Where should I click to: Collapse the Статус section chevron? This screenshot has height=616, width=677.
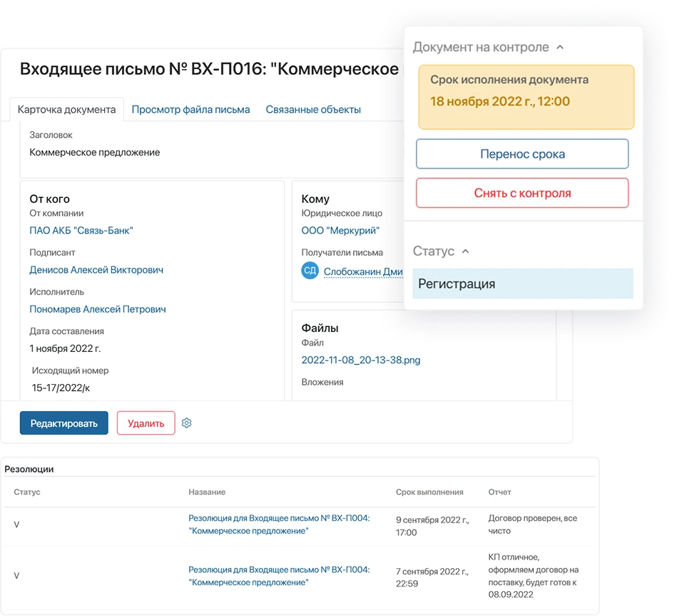467,251
